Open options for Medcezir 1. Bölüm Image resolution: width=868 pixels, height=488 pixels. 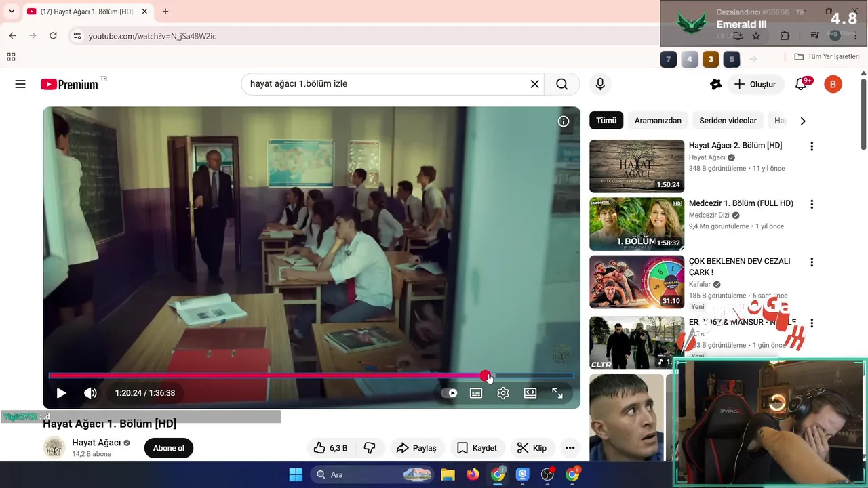812,204
